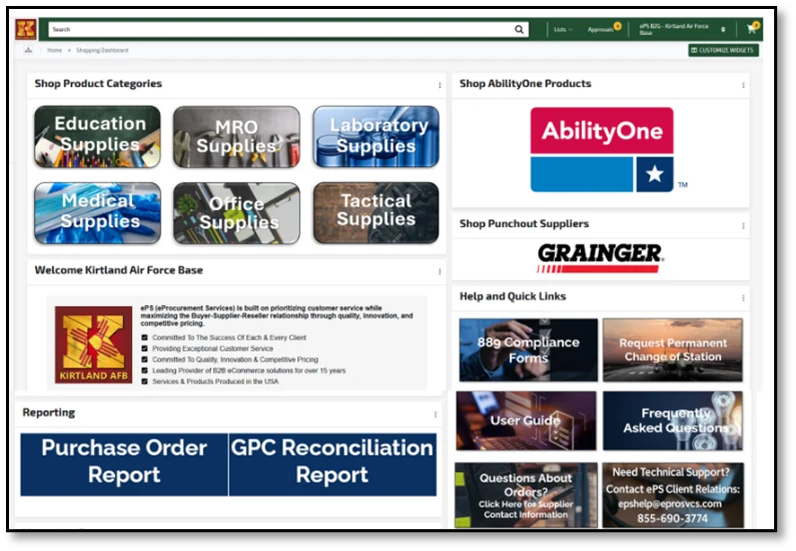Viewport: 796px width, 551px height.
Task: Open Reporting widget options menu
Action: tap(436, 414)
